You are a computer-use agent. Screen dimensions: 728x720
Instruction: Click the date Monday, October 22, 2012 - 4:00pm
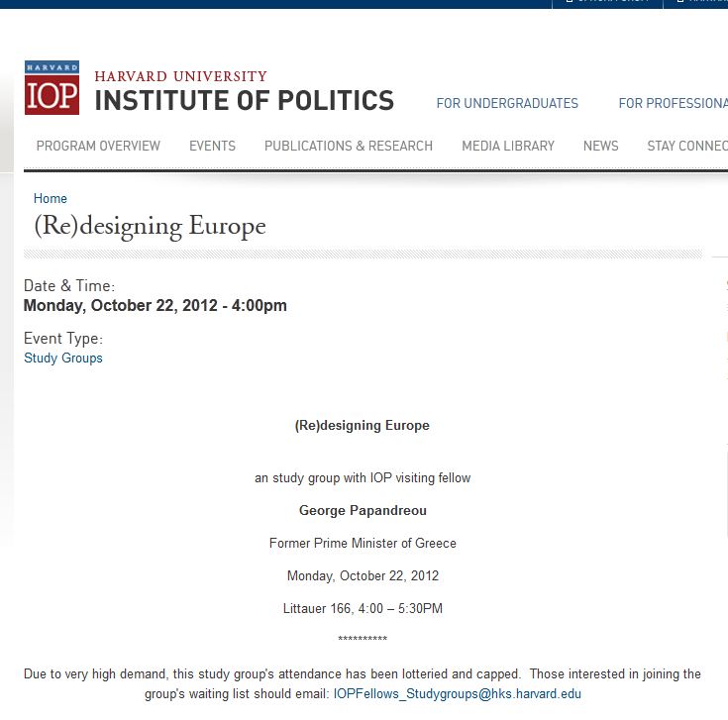[x=156, y=306]
